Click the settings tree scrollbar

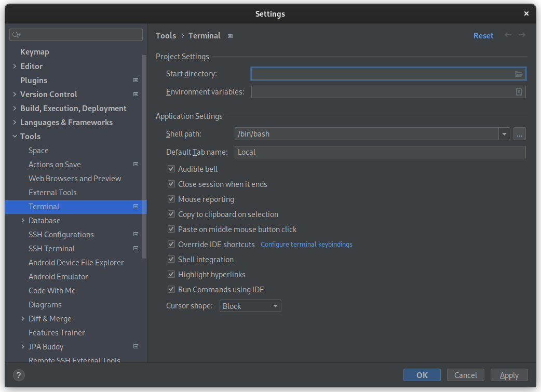pyautogui.click(x=144, y=157)
